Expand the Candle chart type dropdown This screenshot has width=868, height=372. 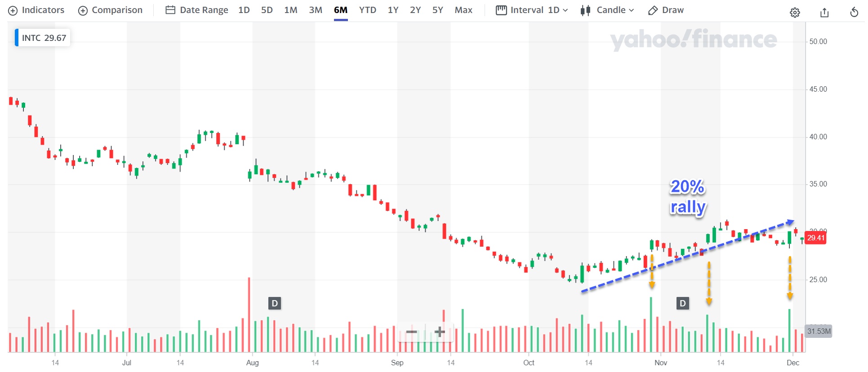pyautogui.click(x=607, y=10)
